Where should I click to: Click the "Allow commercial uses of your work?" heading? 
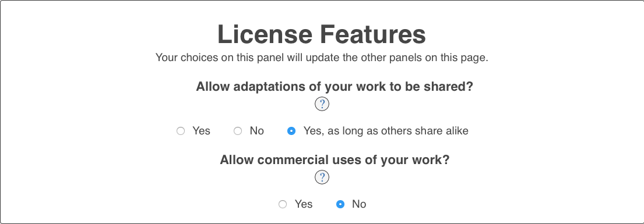click(x=335, y=159)
